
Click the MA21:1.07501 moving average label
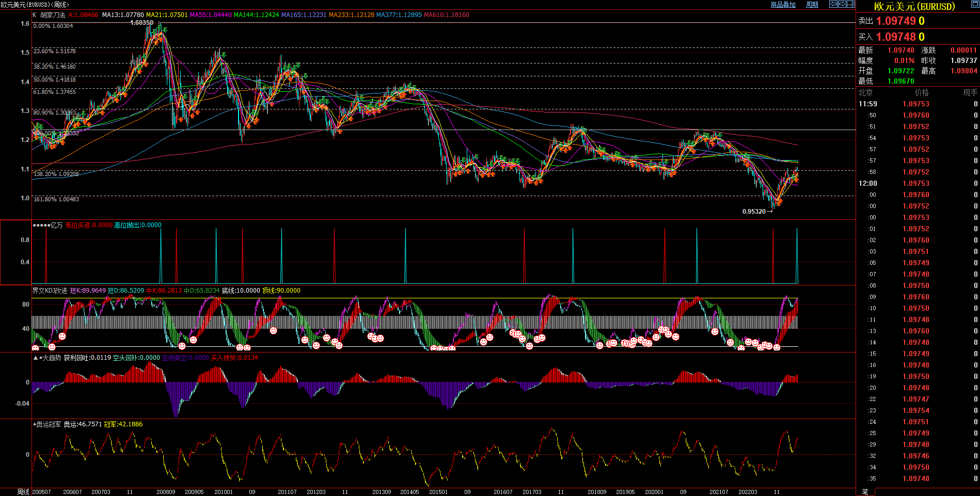click(167, 15)
